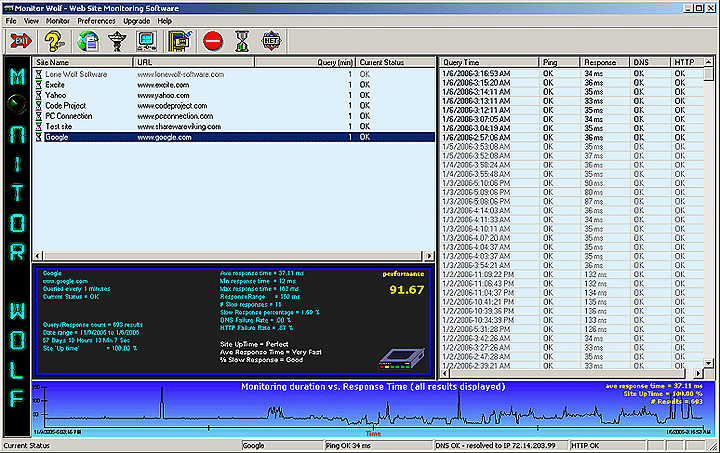This screenshot has height=453, width=720.
Task: Open the Preferences menu
Action: click(96, 21)
